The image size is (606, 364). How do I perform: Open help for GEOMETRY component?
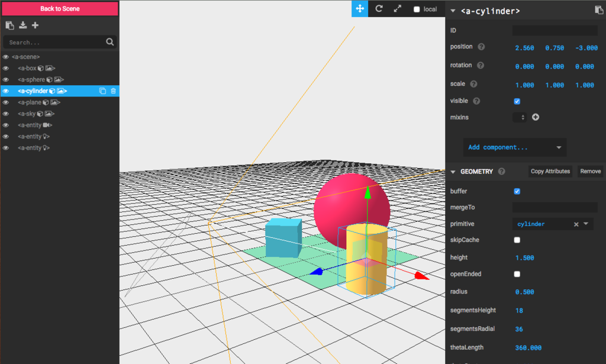coord(502,172)
